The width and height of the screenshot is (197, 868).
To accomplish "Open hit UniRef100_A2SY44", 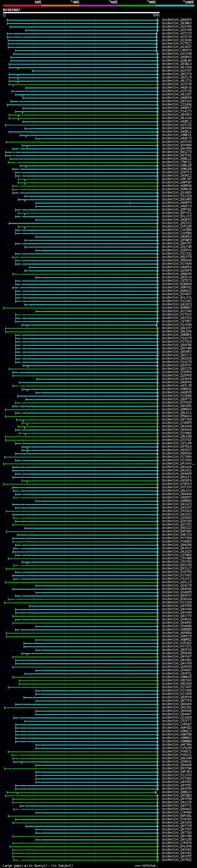I will (x=177, y=26).
